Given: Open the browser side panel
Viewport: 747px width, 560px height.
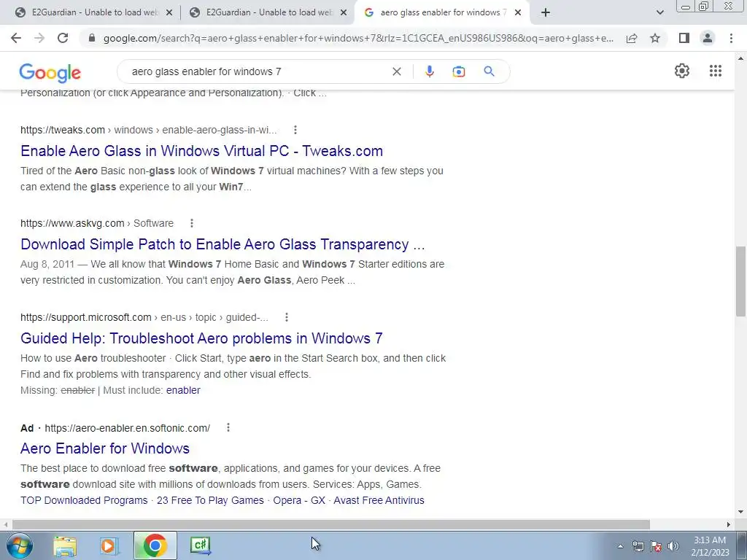Looking at the screenshot, I should (684, 38).
